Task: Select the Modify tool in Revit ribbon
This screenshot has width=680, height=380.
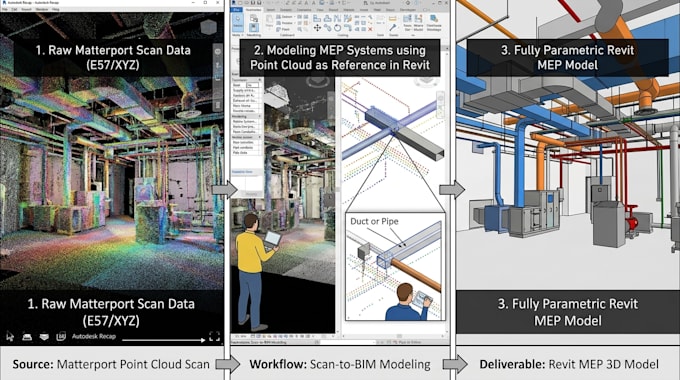Action: coord(238,23)
